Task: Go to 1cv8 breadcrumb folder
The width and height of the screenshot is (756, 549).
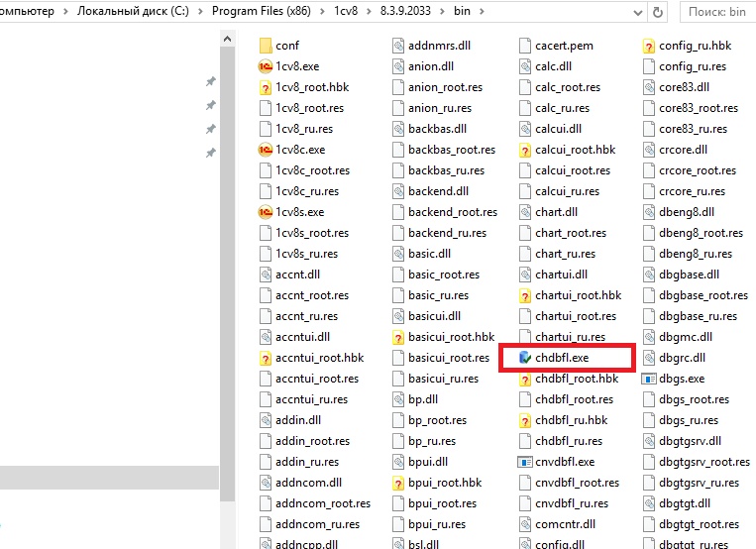Action: pyautogui.click(x=346, y=11)
